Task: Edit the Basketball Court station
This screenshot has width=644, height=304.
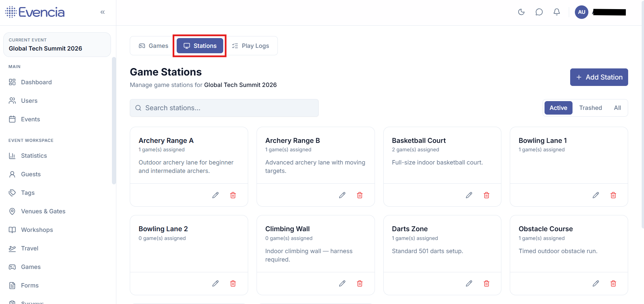Action: click(x=469, y=195)
